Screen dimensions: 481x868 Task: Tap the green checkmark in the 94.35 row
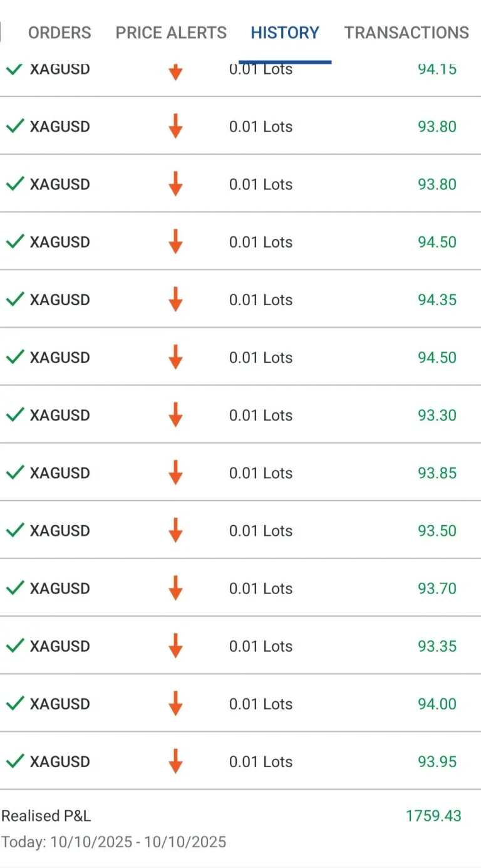click(15, 299)
